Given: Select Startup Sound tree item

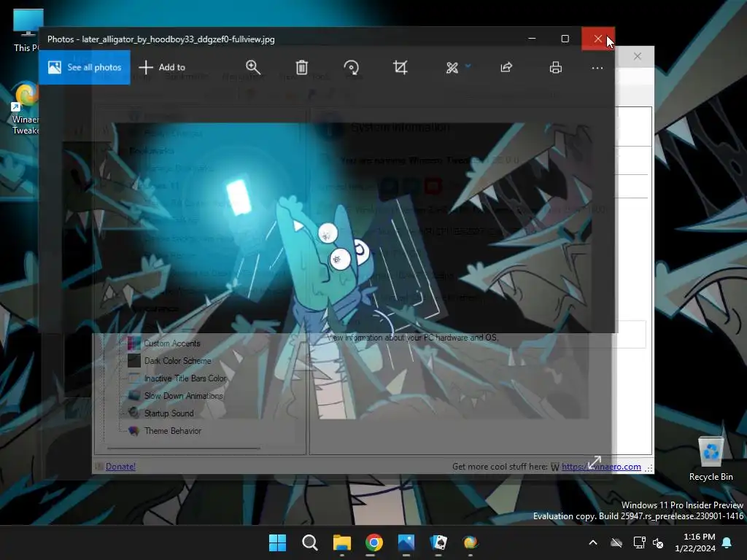Looking at the screenshot, I should pyautogui.click(x=169, y=413).
